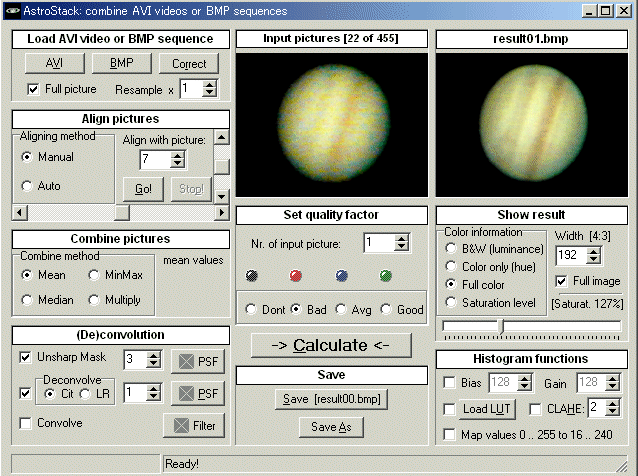This screenshot has width=638, height=476.
Task: Select Color only (hue) option
Action: (451, 266)
